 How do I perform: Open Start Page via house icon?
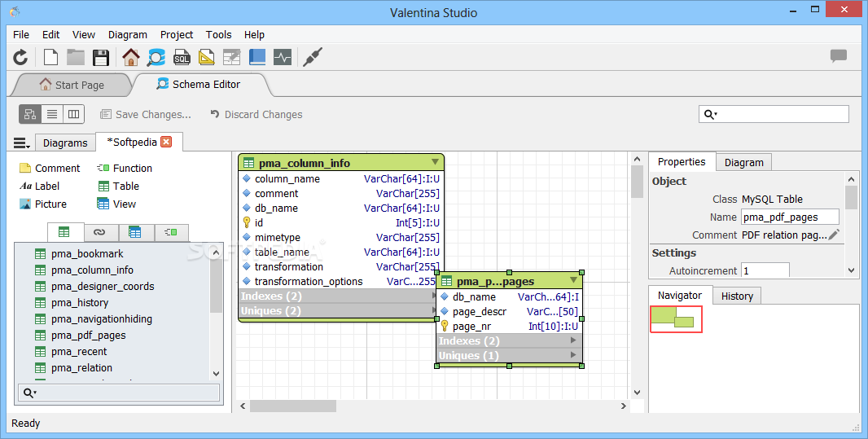[x=131, y=57]
